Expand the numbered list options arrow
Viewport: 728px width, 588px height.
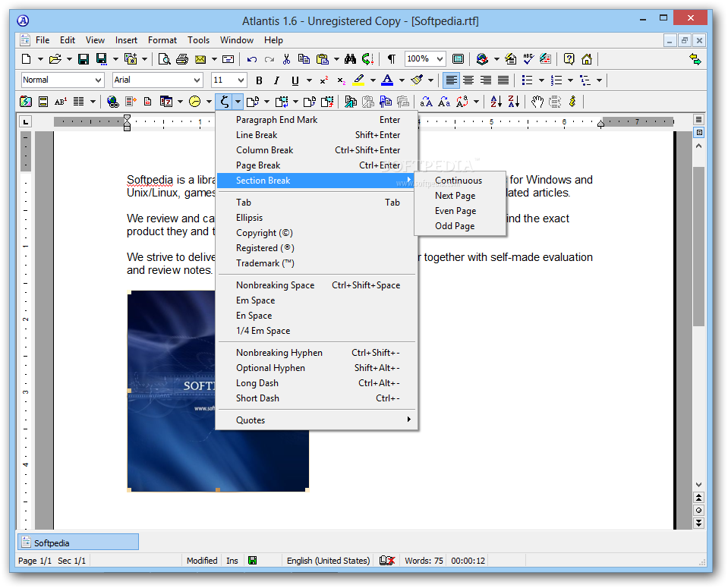coord(570,80)
